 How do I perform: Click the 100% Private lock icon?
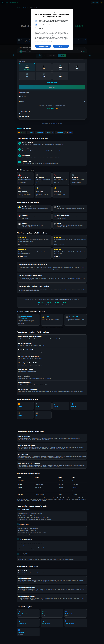pyautogui.click(x=37, y=188)
